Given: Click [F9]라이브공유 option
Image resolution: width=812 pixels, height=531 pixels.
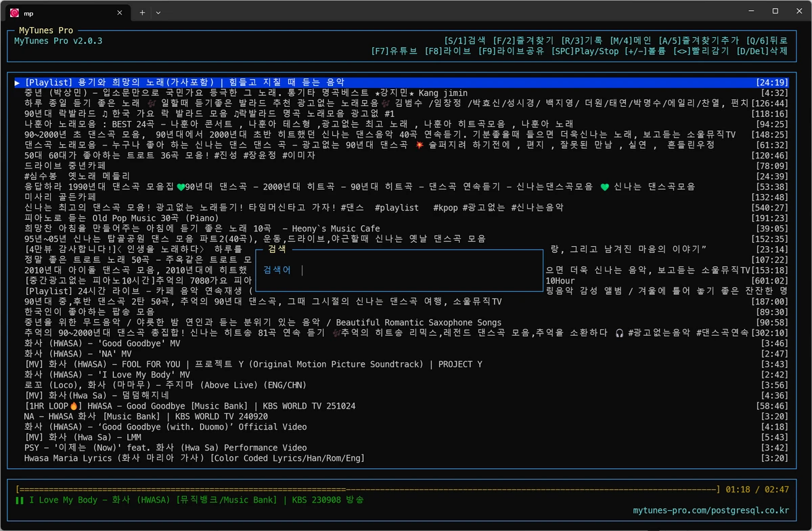Looking at the screenshot, I should coord(511,51).
